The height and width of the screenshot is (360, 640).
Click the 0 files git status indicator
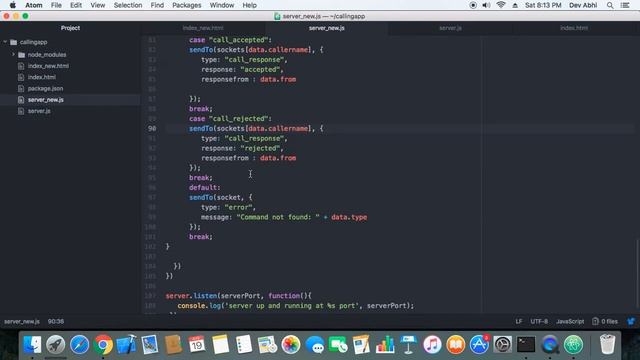click(605, 322)
